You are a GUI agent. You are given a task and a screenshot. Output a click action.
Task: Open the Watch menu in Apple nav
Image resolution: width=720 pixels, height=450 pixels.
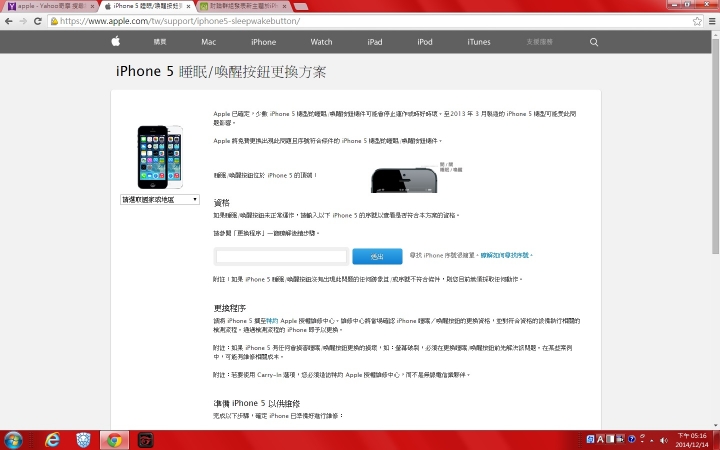[x=321, y=42]
